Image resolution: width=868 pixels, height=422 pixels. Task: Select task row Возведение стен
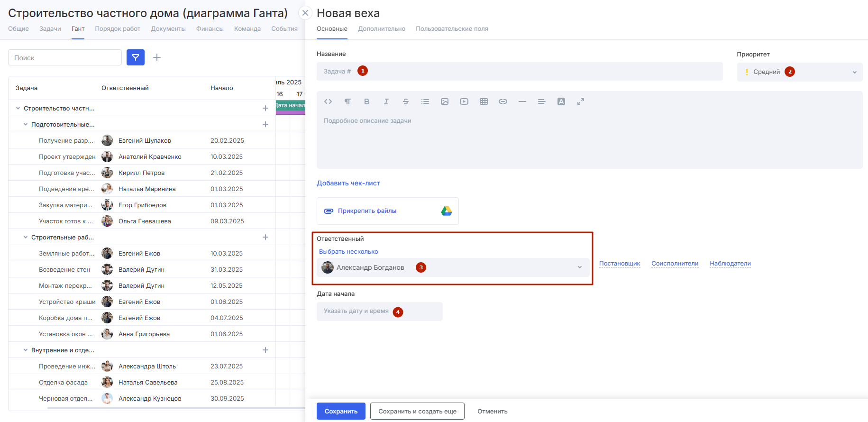tap(142, 269)
